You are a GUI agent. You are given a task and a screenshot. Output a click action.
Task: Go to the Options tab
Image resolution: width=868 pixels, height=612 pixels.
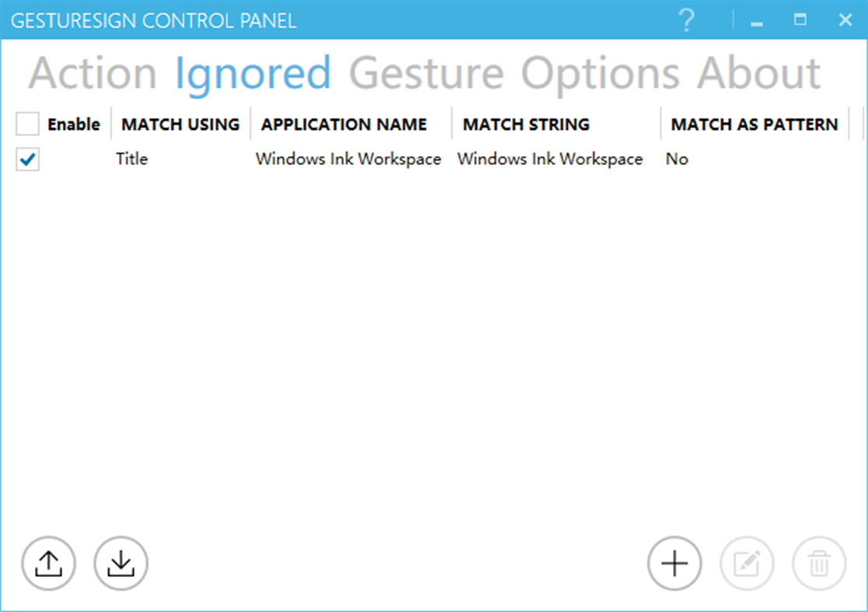click(593, 72)
